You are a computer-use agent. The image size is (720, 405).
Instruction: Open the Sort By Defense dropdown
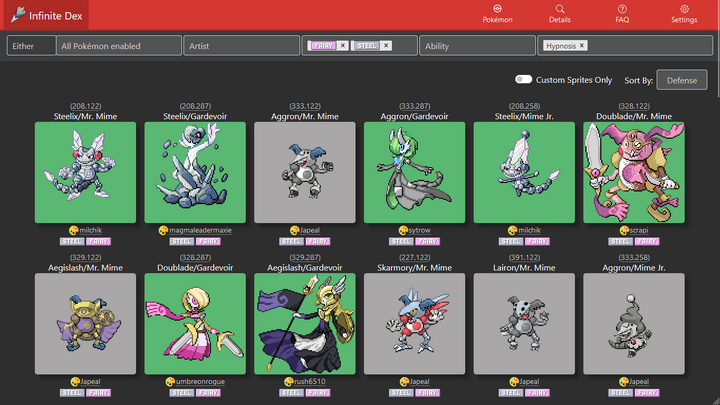coord(682,80)
